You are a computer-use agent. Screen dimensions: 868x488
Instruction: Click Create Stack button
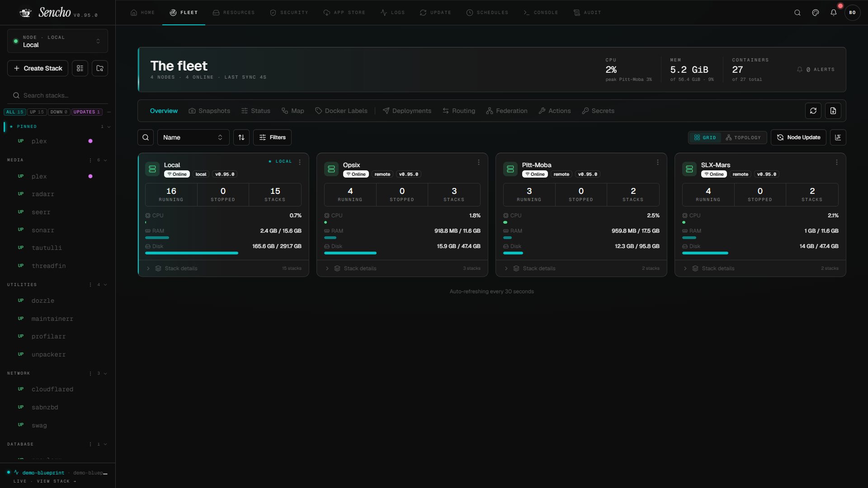point(38,68)
